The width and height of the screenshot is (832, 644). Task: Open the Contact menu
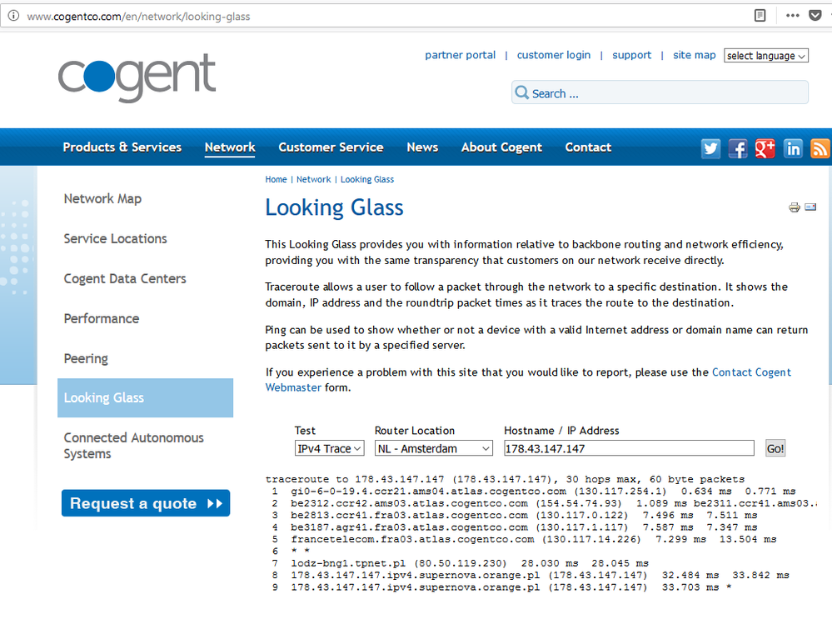(588, 147)
